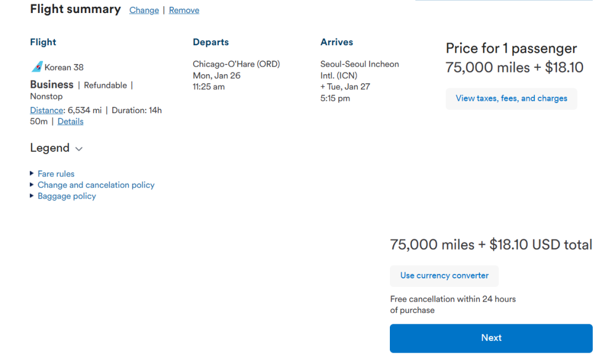Click the USD total price text

(491, 245)
